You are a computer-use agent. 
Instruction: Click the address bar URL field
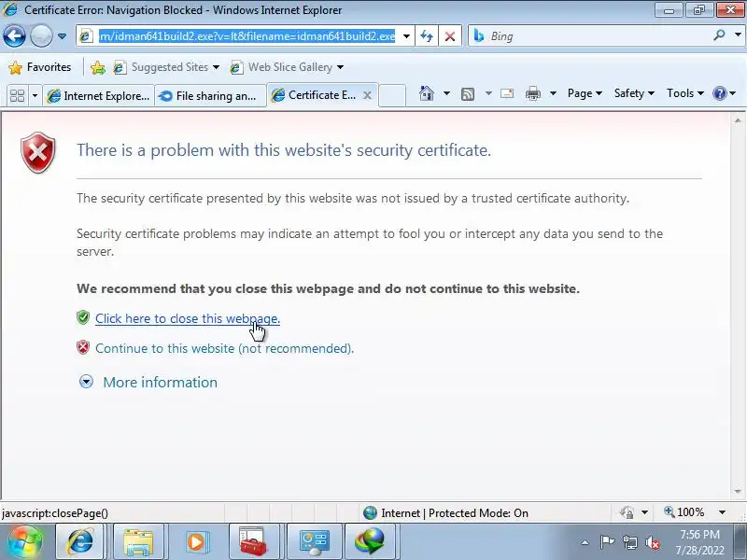coord(247,36)
